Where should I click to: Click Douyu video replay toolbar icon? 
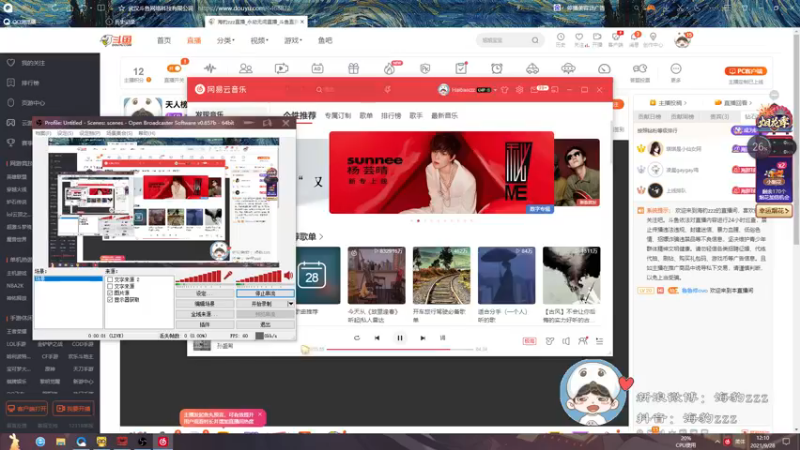[281, 68]
